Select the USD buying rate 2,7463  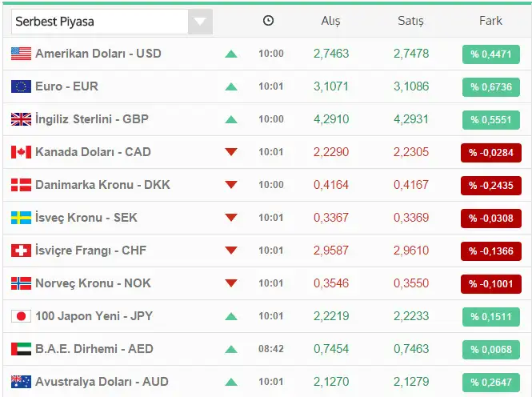(331, 54)
